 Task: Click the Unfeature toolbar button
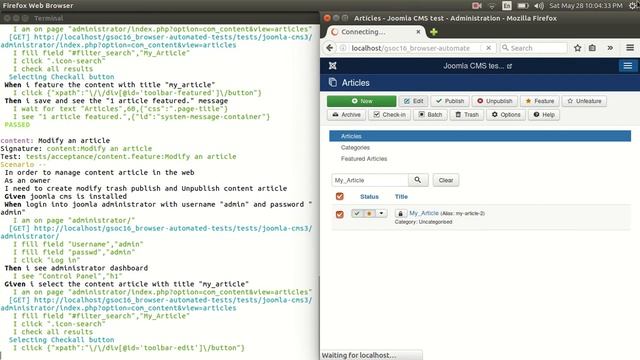click(x=584, y=101)
